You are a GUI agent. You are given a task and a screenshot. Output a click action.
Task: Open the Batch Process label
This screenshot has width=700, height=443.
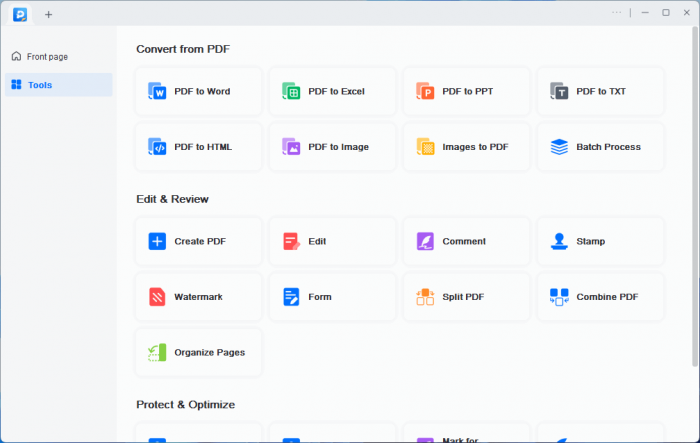tap(608, 146)
